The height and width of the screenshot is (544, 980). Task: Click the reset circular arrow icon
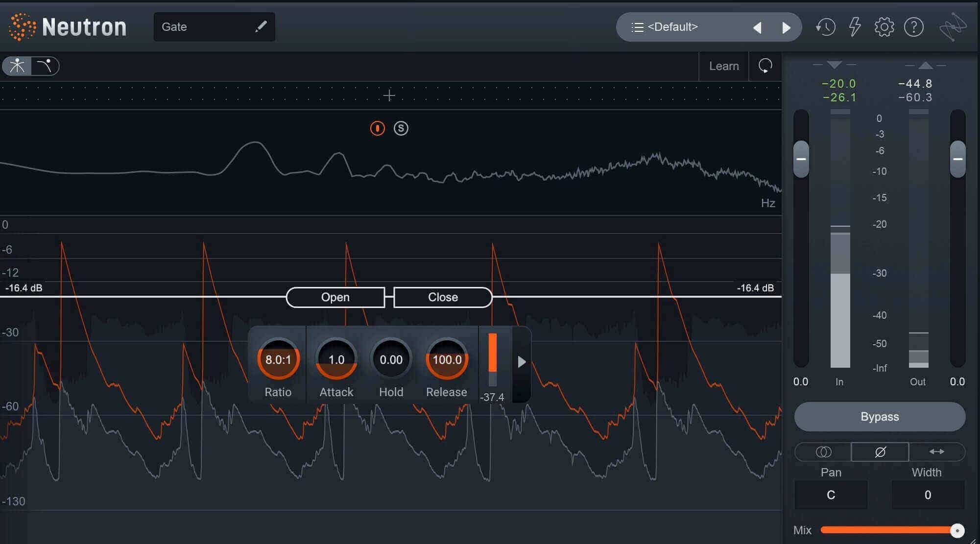tap(765, 66)
